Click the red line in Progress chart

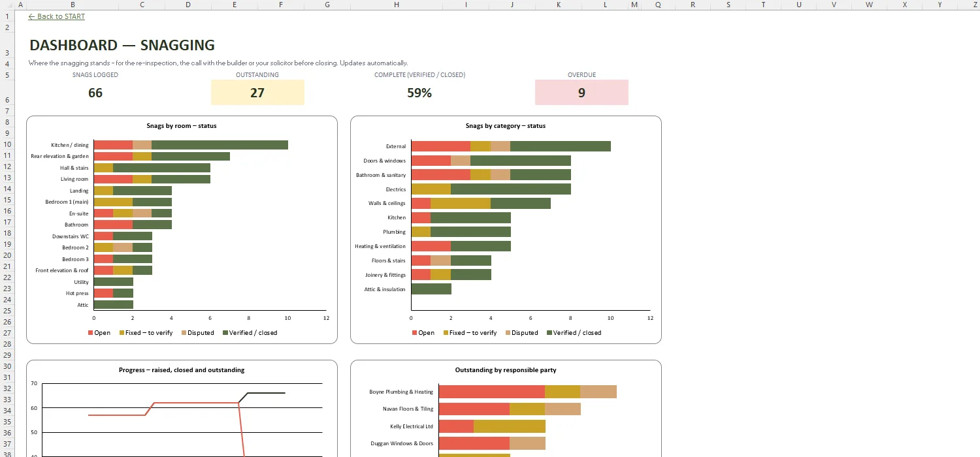coord(196,403)
